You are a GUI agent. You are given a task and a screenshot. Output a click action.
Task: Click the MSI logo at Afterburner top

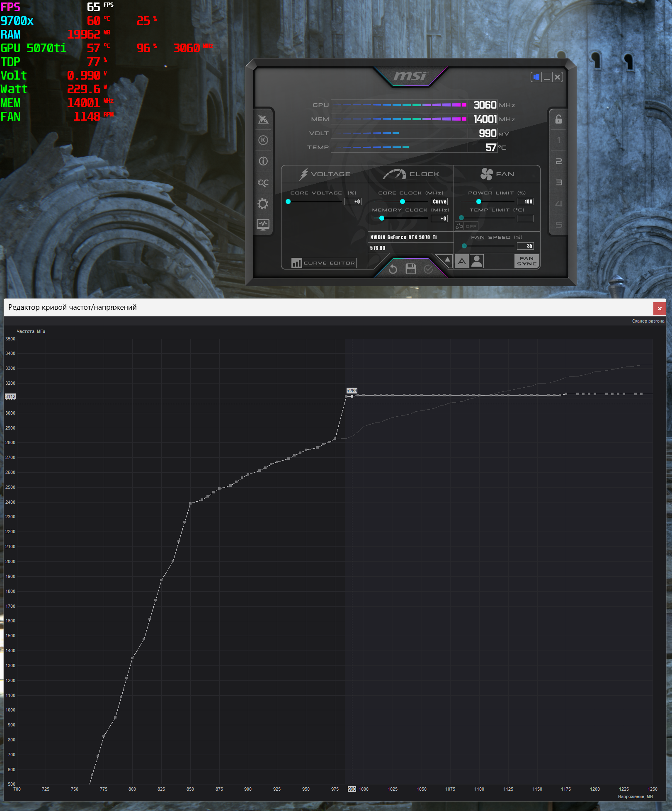(410, 76)
